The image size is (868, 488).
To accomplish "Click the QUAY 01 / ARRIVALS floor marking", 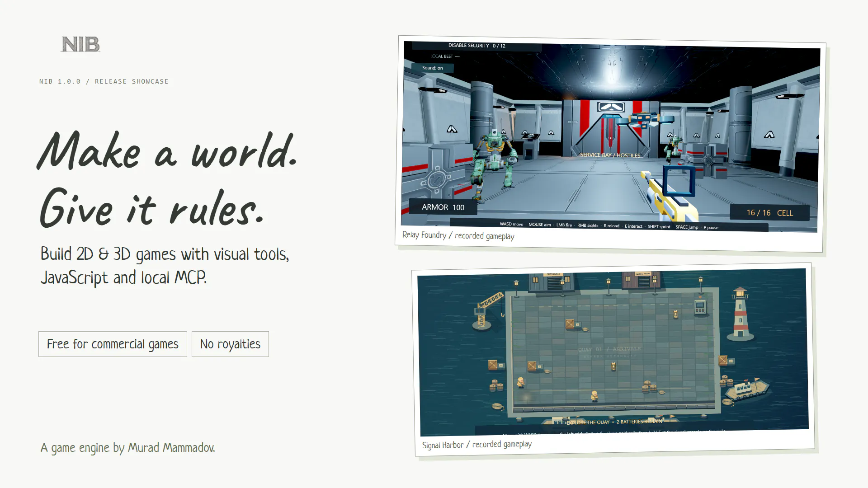I will tap(609, 349).
